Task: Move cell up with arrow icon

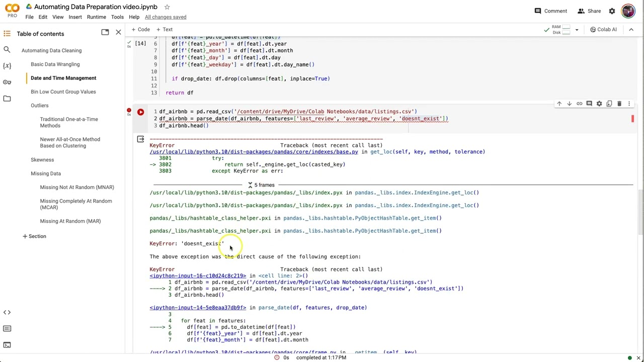Action: pyautogui.click(x=559, y=104)
